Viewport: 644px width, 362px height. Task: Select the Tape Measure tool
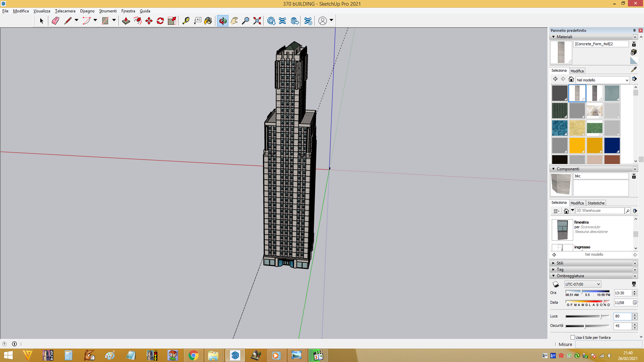tap(186, 21)
